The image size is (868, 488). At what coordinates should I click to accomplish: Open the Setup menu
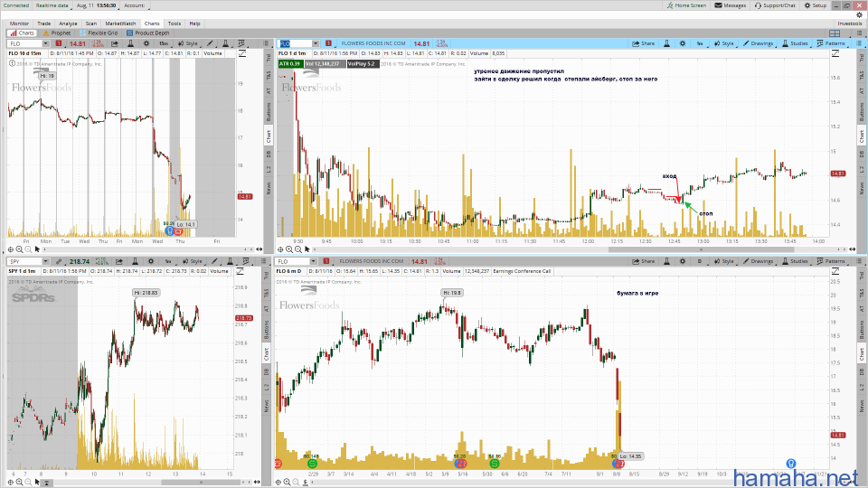[x=817, y=5]
